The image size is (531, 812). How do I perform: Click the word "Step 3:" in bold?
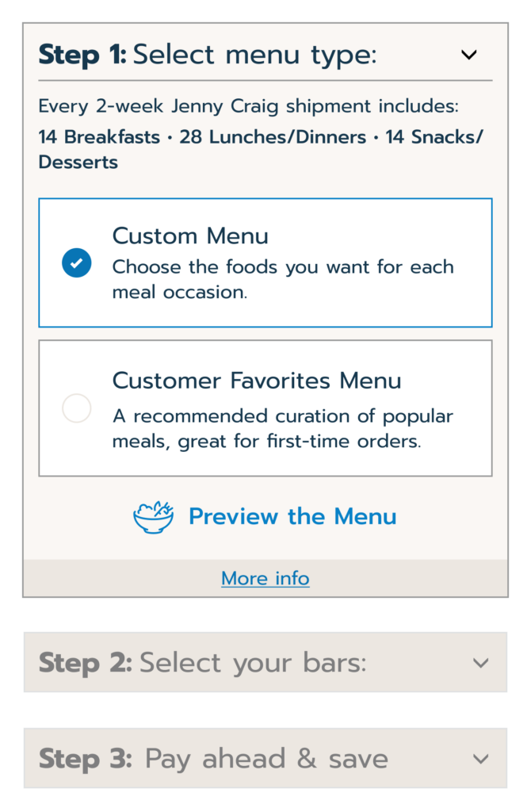point(85,759)
